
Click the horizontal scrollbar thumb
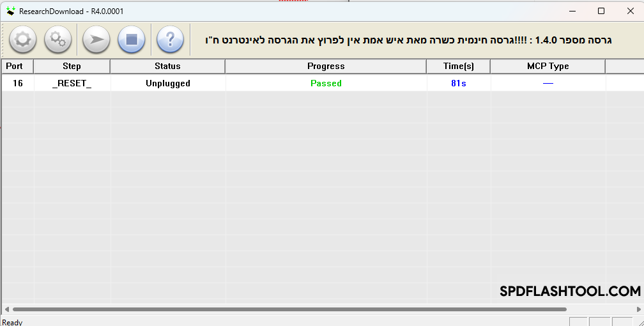pyautogui.click(x=287, y=309)
